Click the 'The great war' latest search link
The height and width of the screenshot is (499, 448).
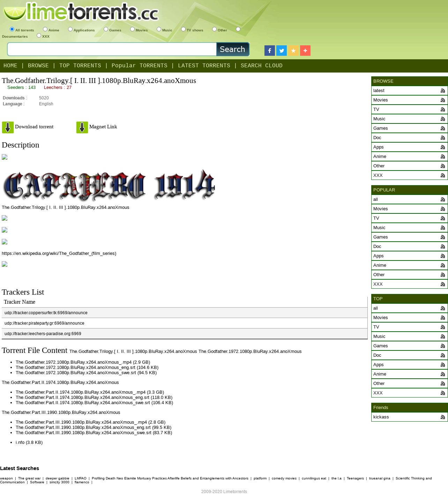pos(29,478)
